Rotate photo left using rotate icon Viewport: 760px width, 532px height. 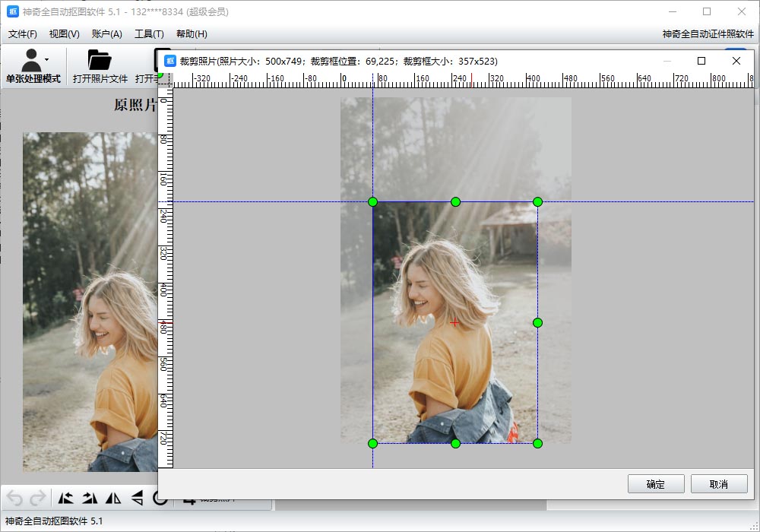(x=66, y=499)
